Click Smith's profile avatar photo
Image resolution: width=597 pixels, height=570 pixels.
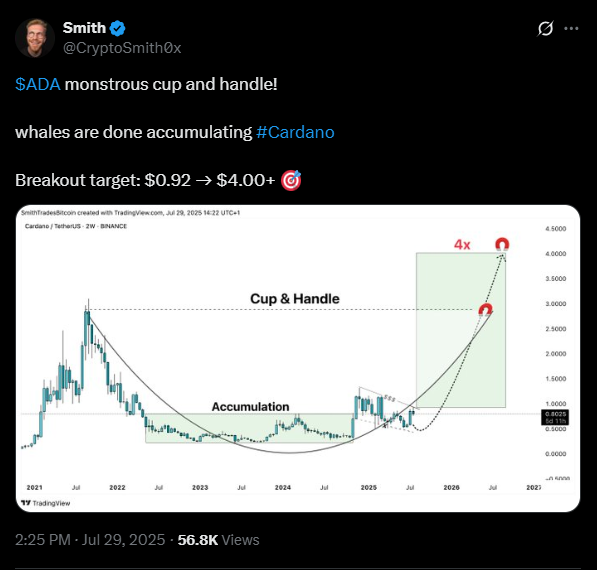[35, 38]
